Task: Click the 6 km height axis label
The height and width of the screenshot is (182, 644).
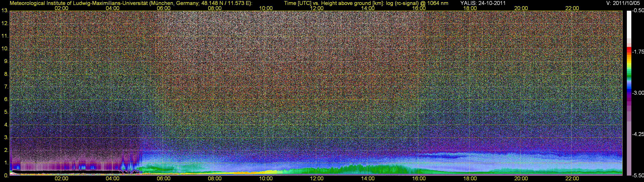Action: click(x=6, y=100)
